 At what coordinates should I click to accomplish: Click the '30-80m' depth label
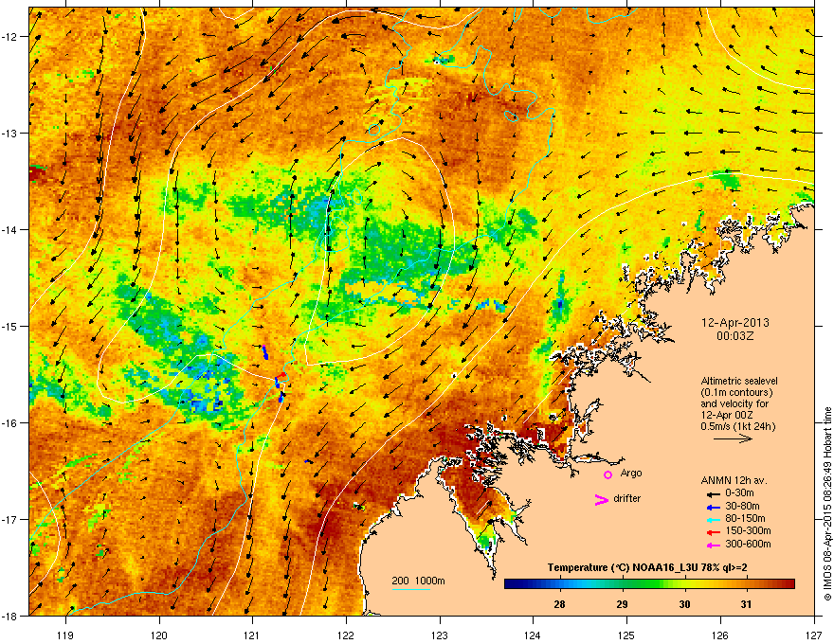point(742,506)
